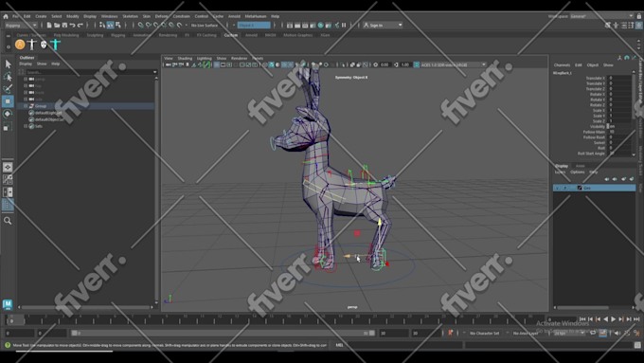Expand the Group node in Outliner
Screen dimensions: 644x363
[x=26, y=106]
